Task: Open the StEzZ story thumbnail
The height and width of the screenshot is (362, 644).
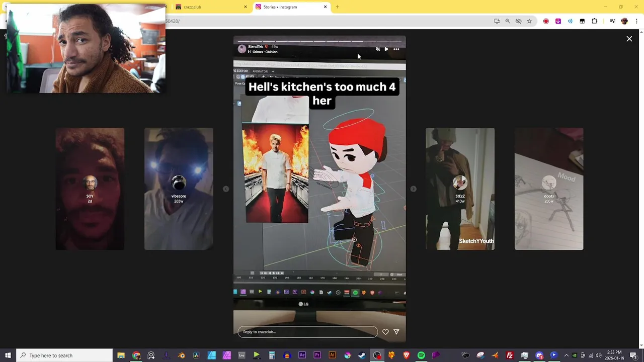Action: (x=460, y=189)
